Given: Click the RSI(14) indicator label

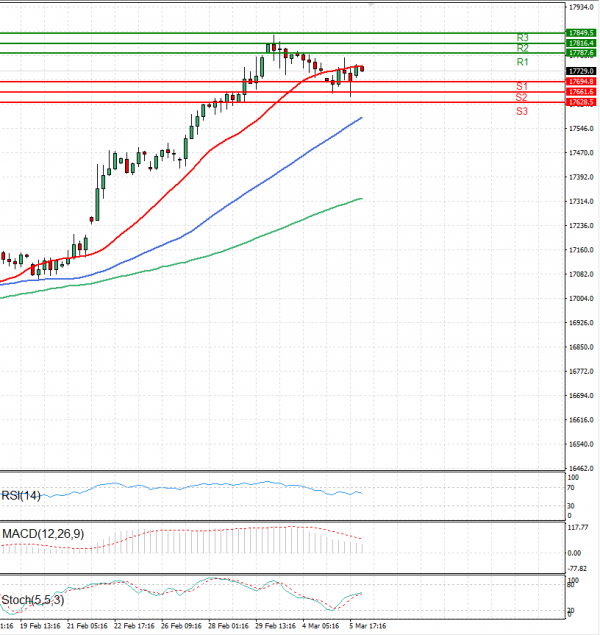Looking at the screenshot, I should click(x=21, y=495).
